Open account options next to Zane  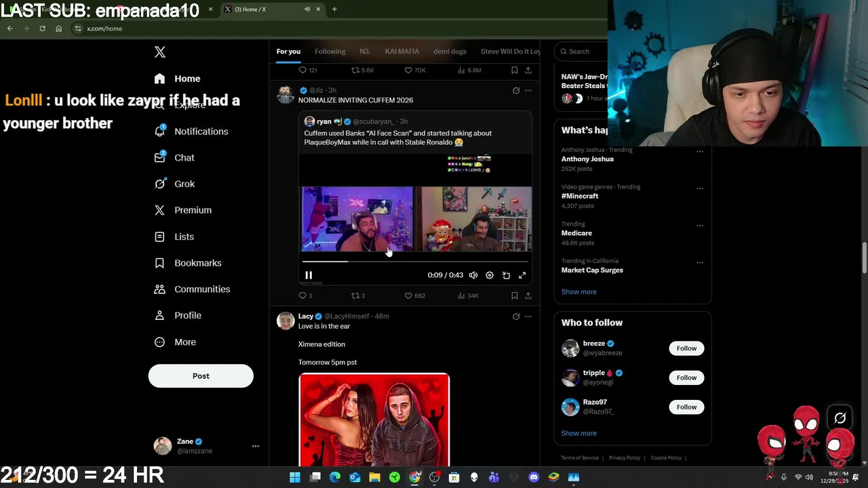(256, 446)
